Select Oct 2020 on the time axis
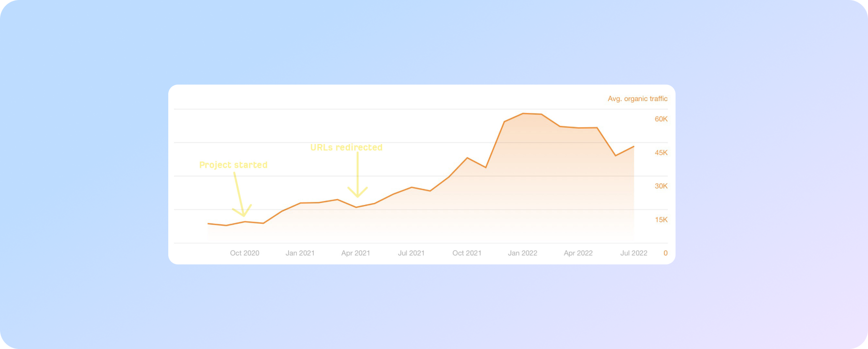 245,253
